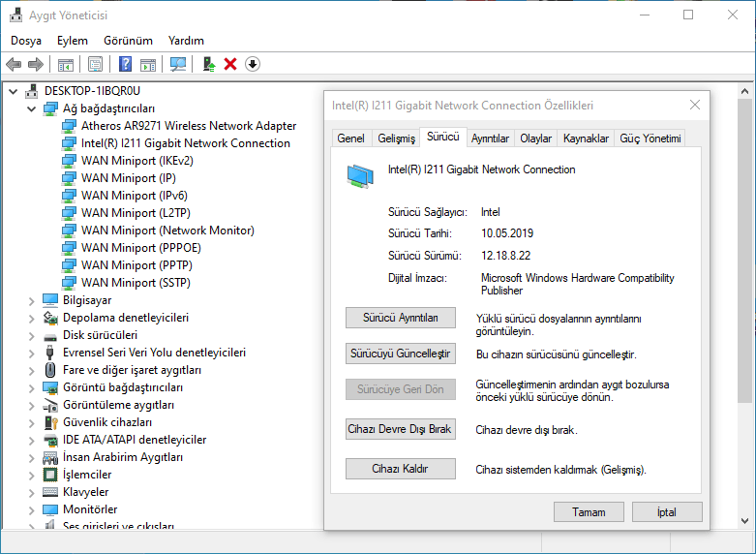Confirm with the Tamam button
Image resolution: width=756 pixels, height=554 pixels.
coord(589,512)
